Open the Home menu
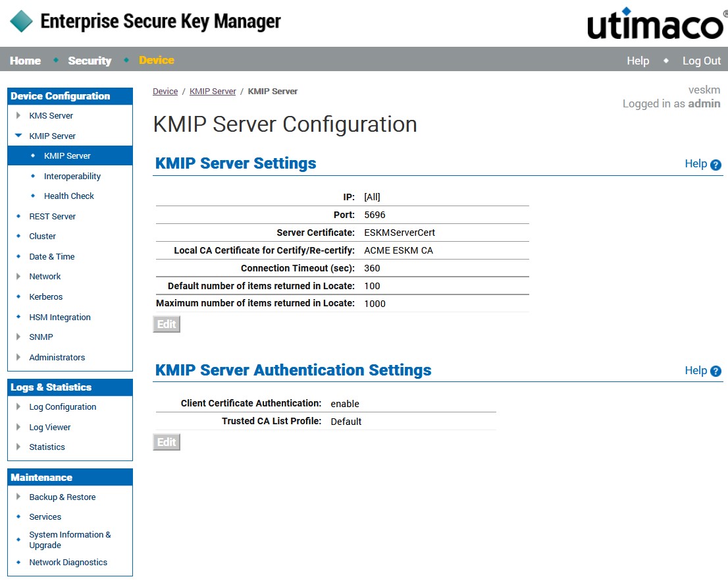This screenshot has height=583, width=728. [x=26, y=61]
